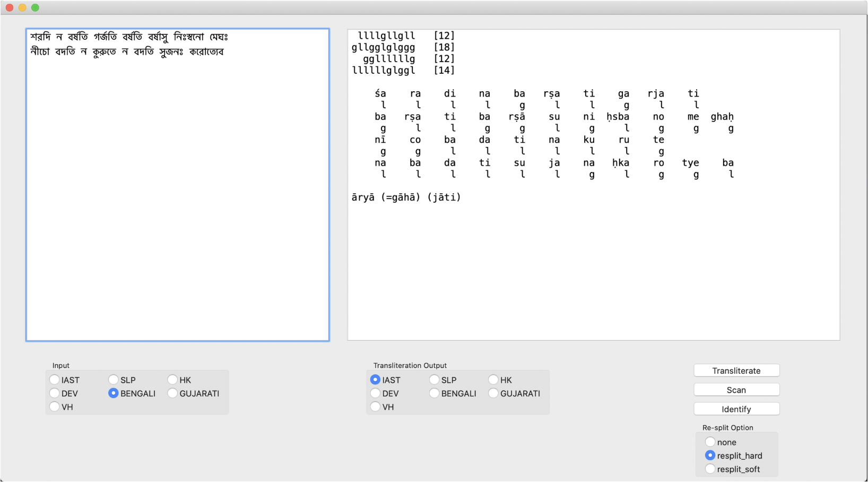The height and width of the screenshot is (482, 868).
Task: Choose HK input format
Action: pyautogui.click(x=172, y=380)
